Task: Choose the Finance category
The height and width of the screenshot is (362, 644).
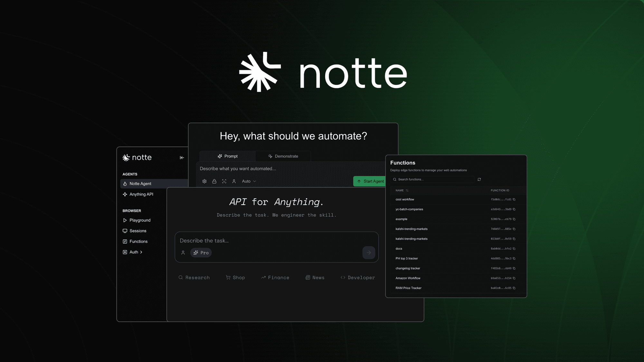Action: 275,278
